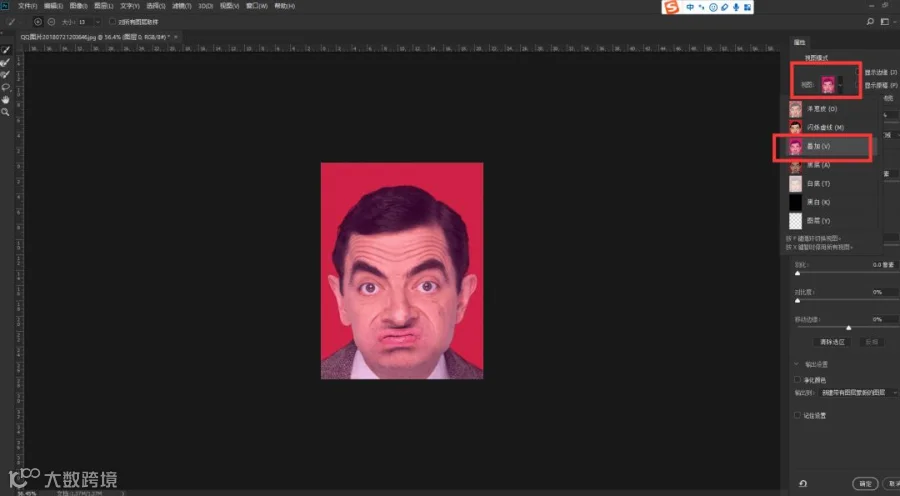
Task: Click the 清除选区 button
Action: pyautogui.click(x=832, y=342)
